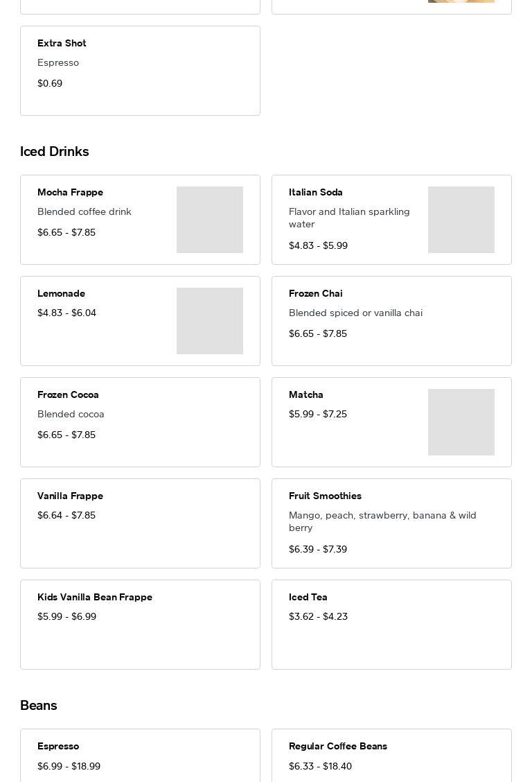Select the Extra Shot espresso item
This screenshot has height=782, width=532.
point(140,71)
